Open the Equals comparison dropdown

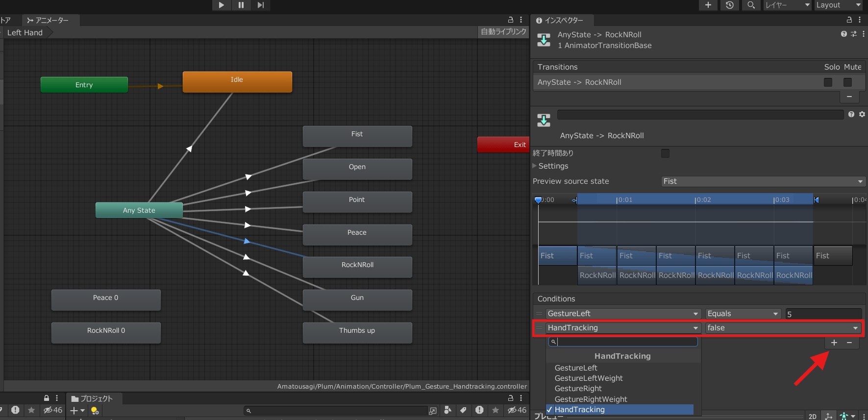[743, 314]
